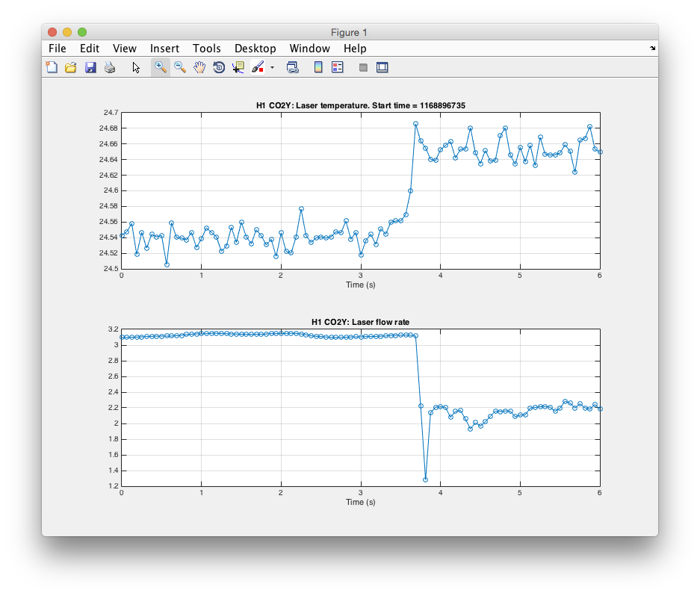Insert a legend via toolbar icon

[x=338, y=67]
